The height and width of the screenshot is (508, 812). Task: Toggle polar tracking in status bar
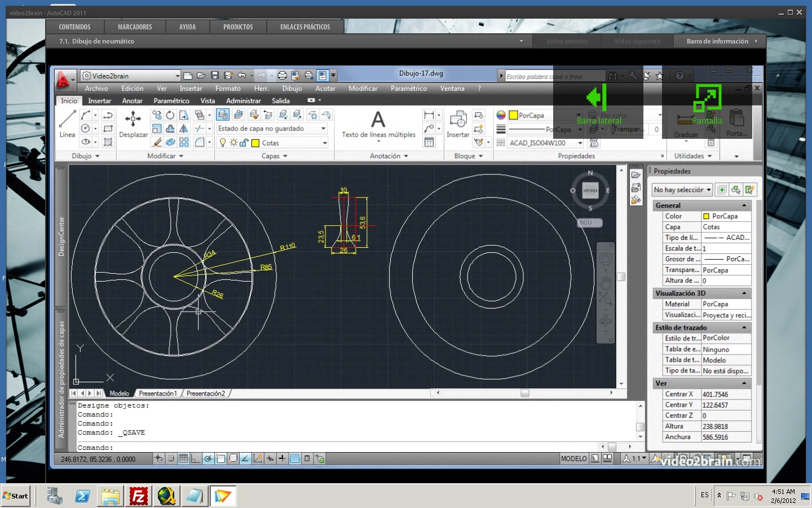click(208, 459)
